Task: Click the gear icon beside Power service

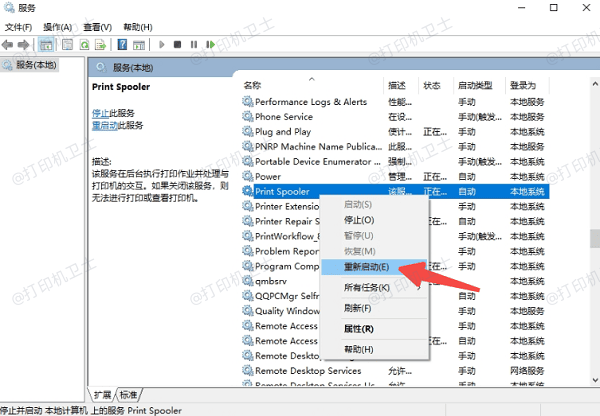Action: [248, 175]
